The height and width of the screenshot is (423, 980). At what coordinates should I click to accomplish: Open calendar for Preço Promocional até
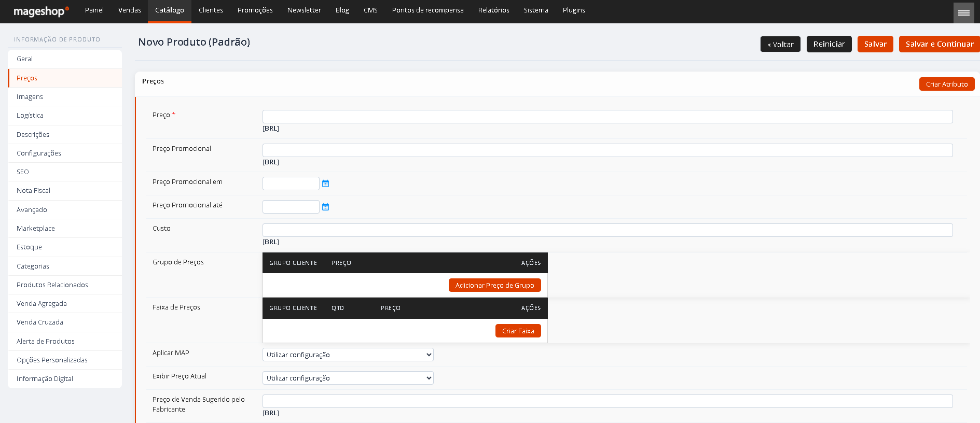(x=326, y=207)
